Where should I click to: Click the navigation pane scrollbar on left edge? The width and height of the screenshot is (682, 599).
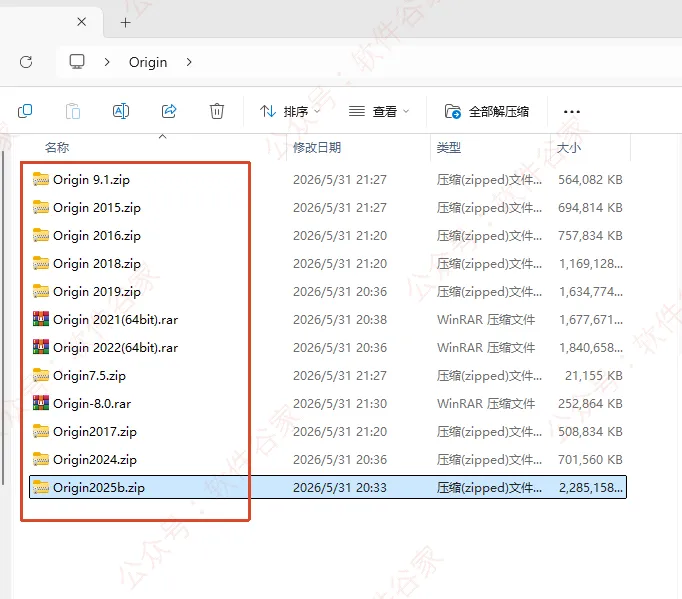coord(3,318)
